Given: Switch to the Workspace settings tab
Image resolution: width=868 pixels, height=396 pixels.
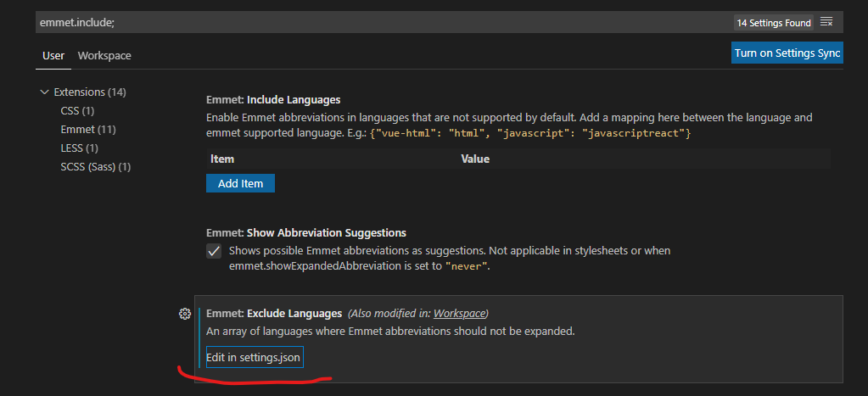Looking at the screenshot, I should [x=104, y=55].
